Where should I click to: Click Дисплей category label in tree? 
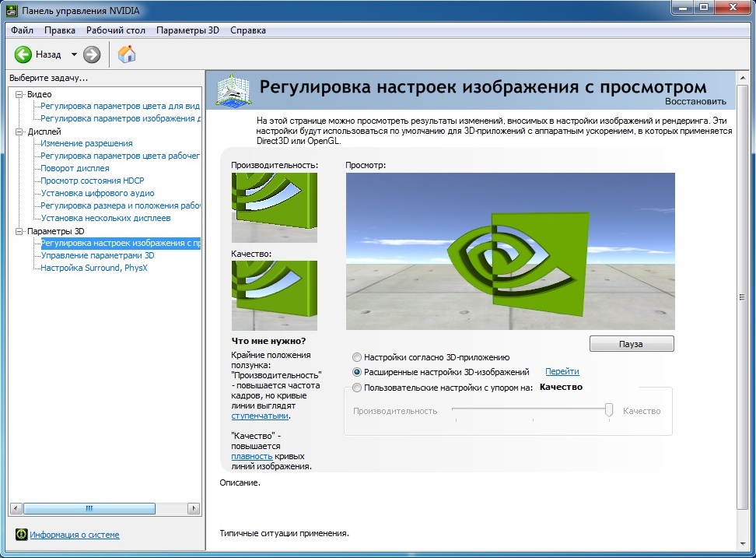pyautogui.click(x=44, y=132)
